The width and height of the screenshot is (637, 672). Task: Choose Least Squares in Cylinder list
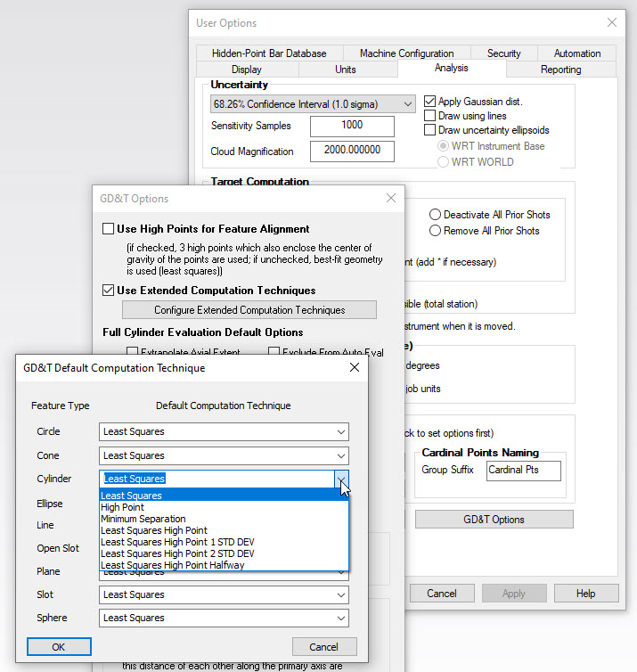pos(224,496)
